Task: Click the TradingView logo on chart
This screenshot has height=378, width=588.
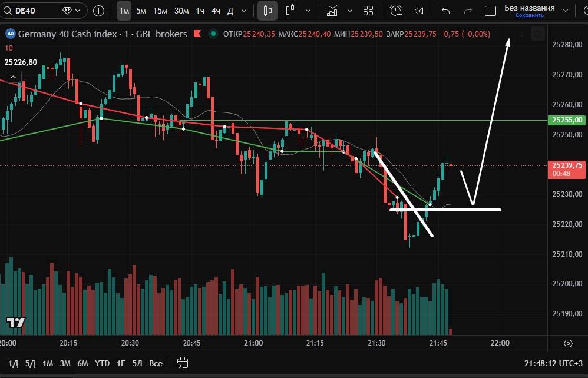Action: 16,322
